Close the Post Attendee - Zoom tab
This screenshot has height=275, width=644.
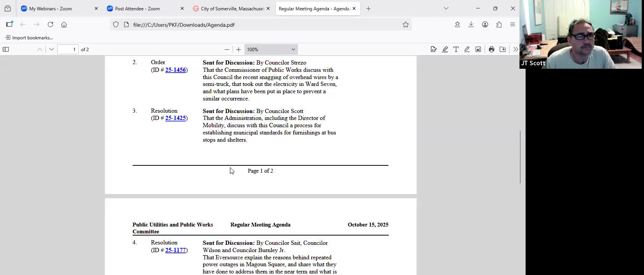click(x=182, y=8)
